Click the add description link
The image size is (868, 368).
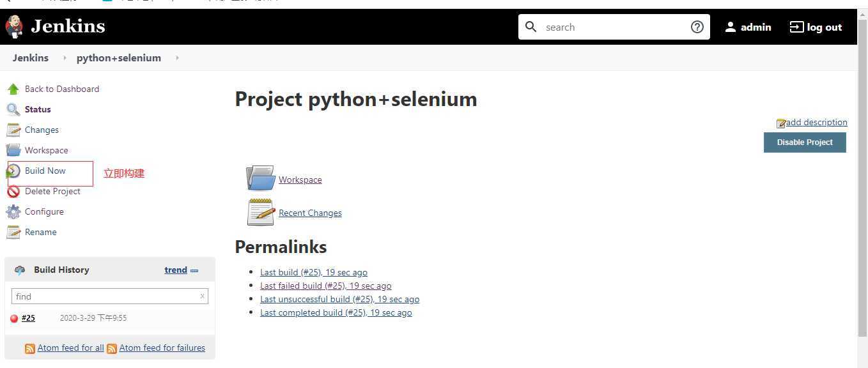[x=816, y=122]
